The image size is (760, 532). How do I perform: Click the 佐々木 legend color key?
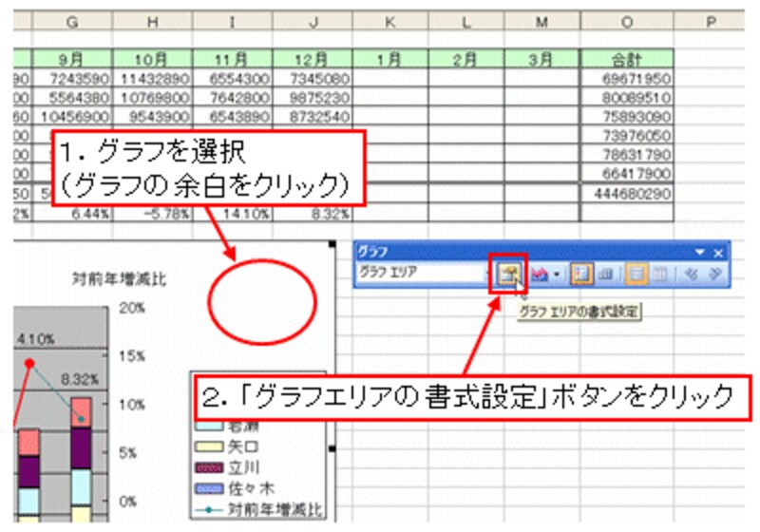(x=209, y=488)
